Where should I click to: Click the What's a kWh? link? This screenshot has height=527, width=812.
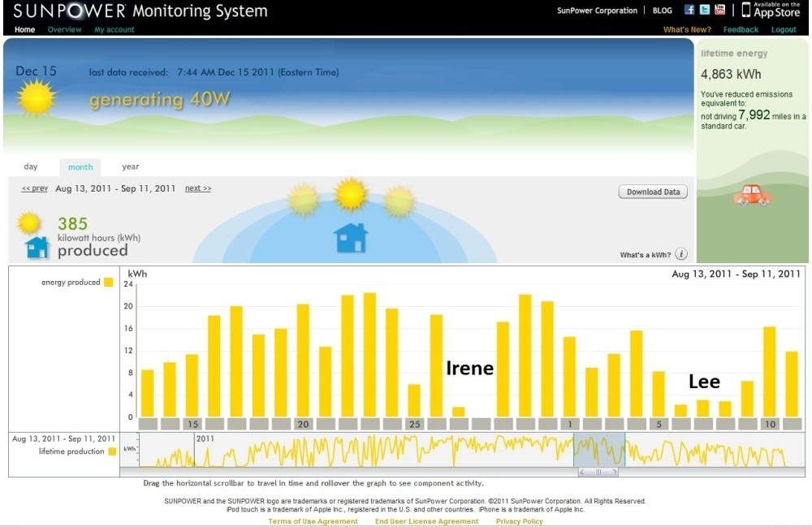[x=646, y=255]
